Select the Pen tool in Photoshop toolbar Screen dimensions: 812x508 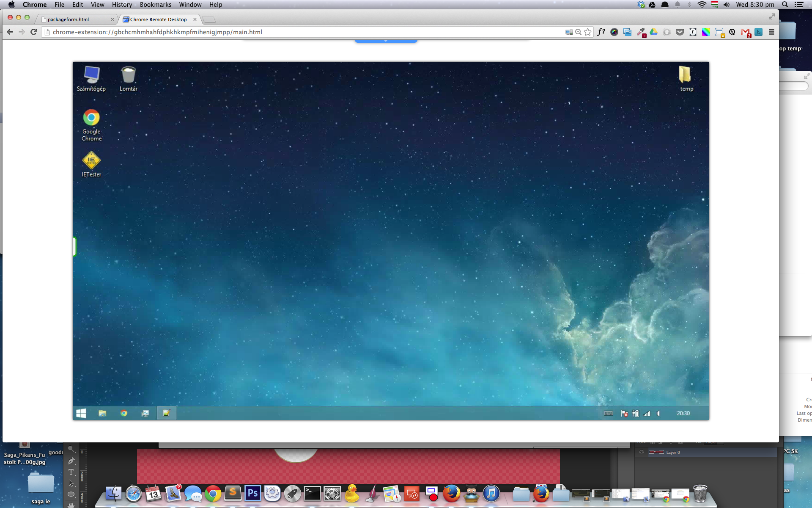click(71, 461)
